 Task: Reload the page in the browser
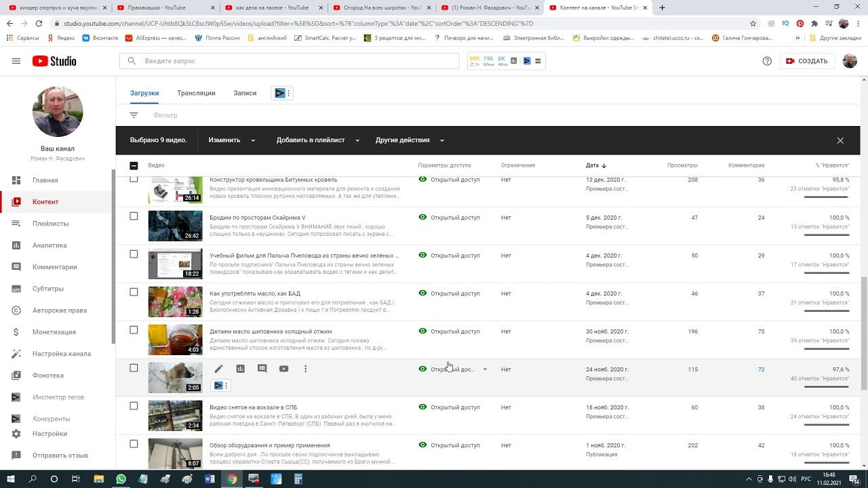39,23
